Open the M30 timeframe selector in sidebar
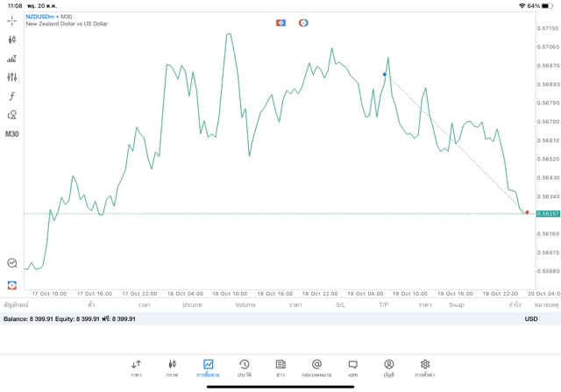This screenshot has width=561, height=392. [x=11, y=134]
